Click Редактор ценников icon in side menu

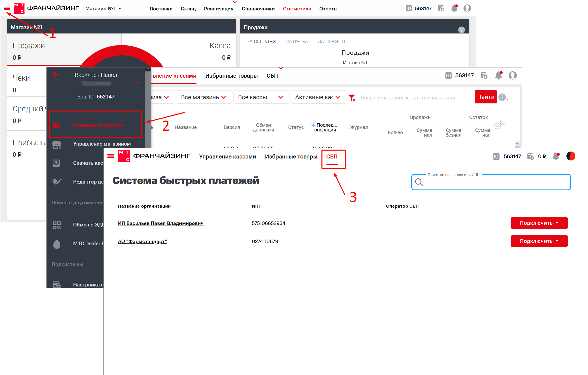(x=57, y=182)
